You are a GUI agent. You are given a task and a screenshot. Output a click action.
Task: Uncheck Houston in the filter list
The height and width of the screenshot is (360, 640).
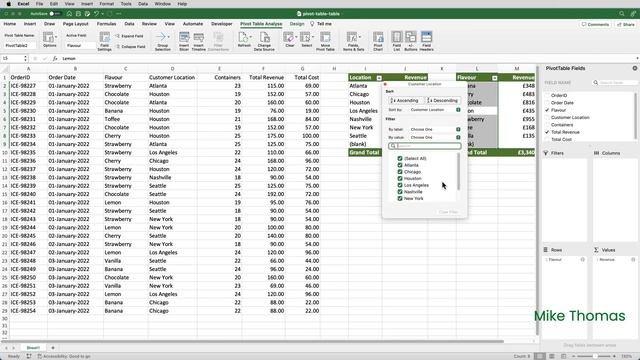(x=400, y=178)
